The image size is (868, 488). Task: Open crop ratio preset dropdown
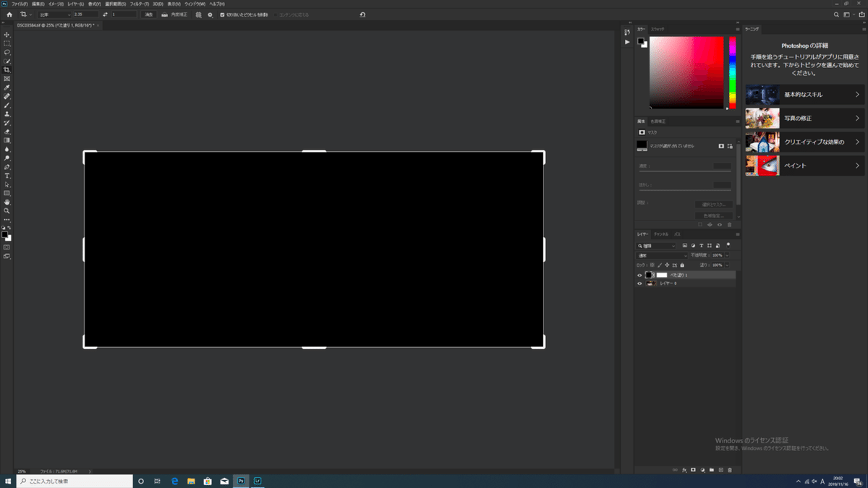point(54,14)
